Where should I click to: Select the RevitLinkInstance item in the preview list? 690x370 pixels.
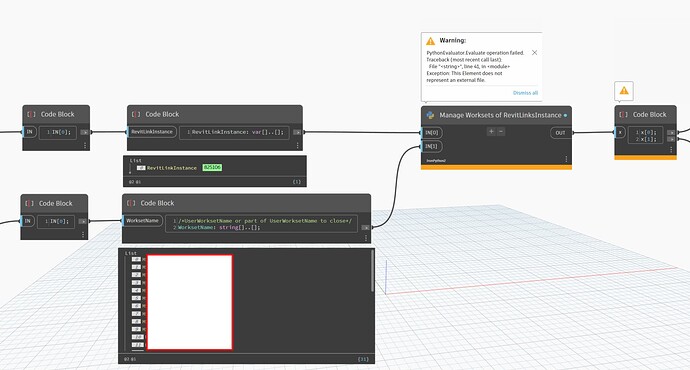point(172,168)
